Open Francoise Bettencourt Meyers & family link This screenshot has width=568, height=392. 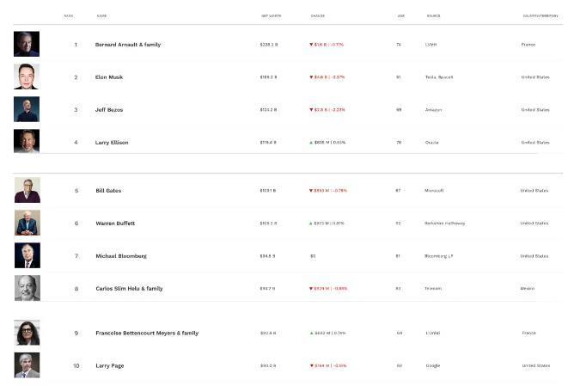[x=147, y=334]
